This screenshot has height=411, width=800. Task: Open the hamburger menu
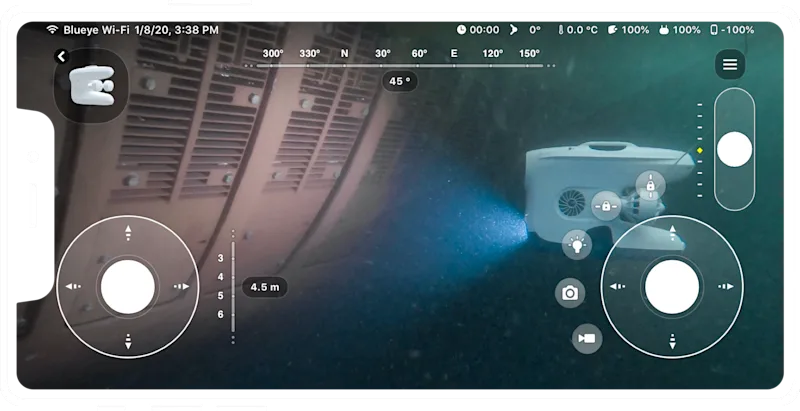point(730,65)
